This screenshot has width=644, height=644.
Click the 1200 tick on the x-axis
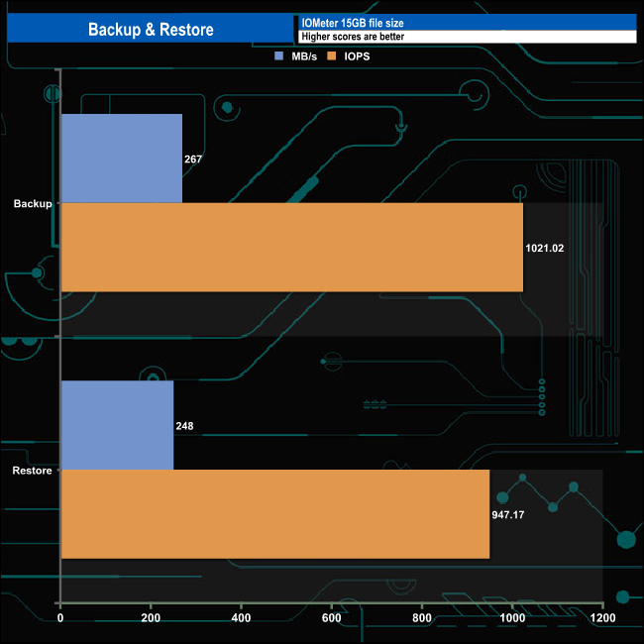coord(602,618)
